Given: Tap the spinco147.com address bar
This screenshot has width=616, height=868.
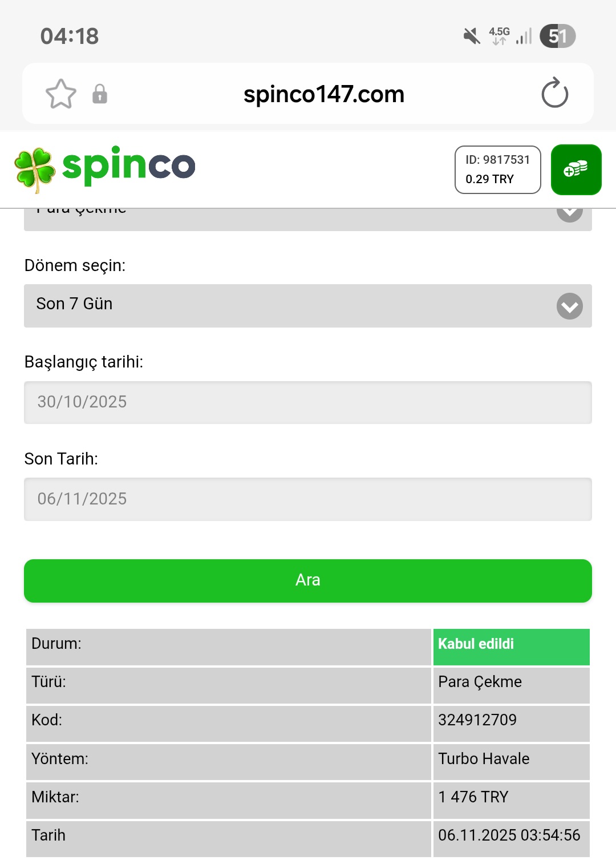Looking at the screenshot, I should 323,94.
